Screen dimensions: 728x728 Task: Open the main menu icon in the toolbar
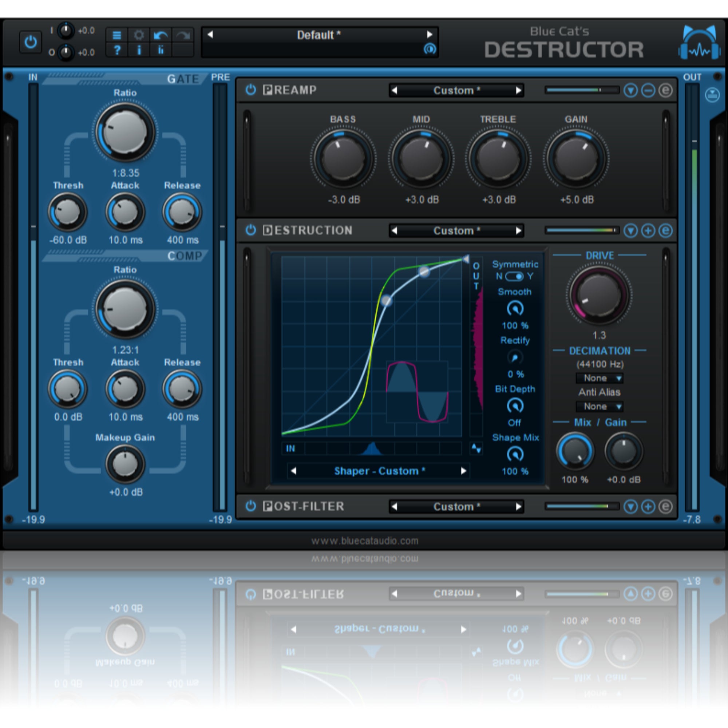[117, 35]
